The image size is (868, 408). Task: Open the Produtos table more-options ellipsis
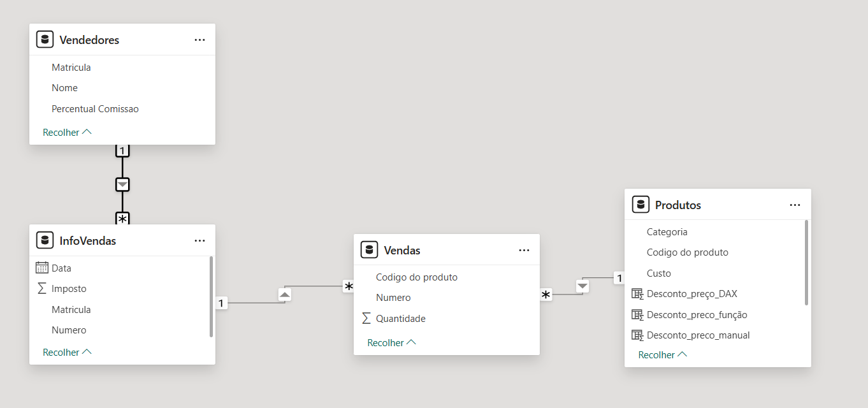pos(795,205)
